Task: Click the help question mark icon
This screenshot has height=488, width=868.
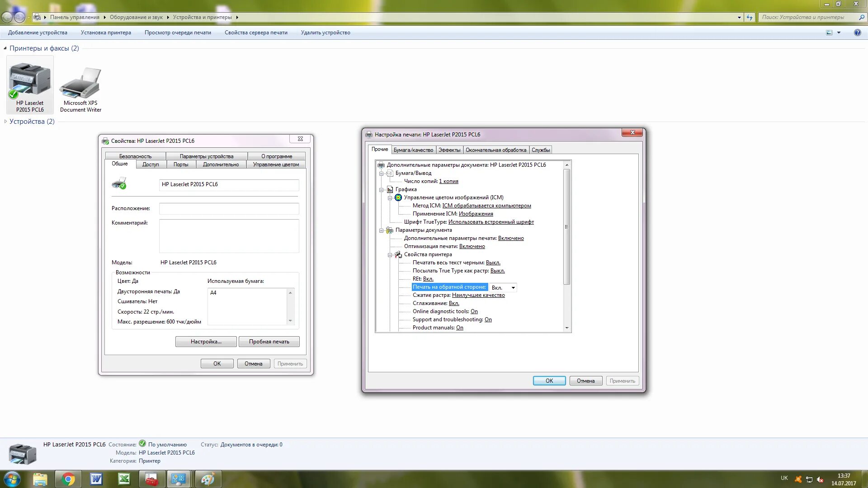Action: click(x=857, y=33)
